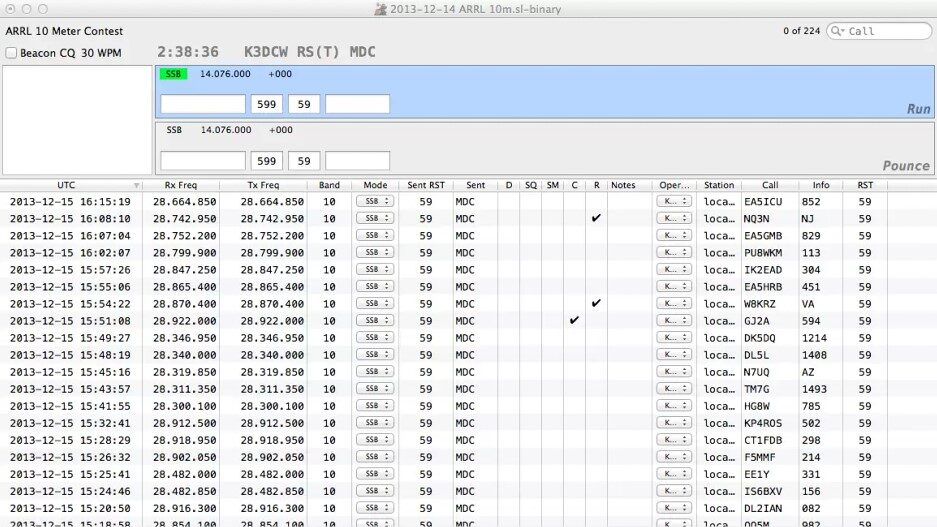This screenshot has height=527, width=937.
Task: Click the 599 field in Pounce panel
Action: pos(266,160)
